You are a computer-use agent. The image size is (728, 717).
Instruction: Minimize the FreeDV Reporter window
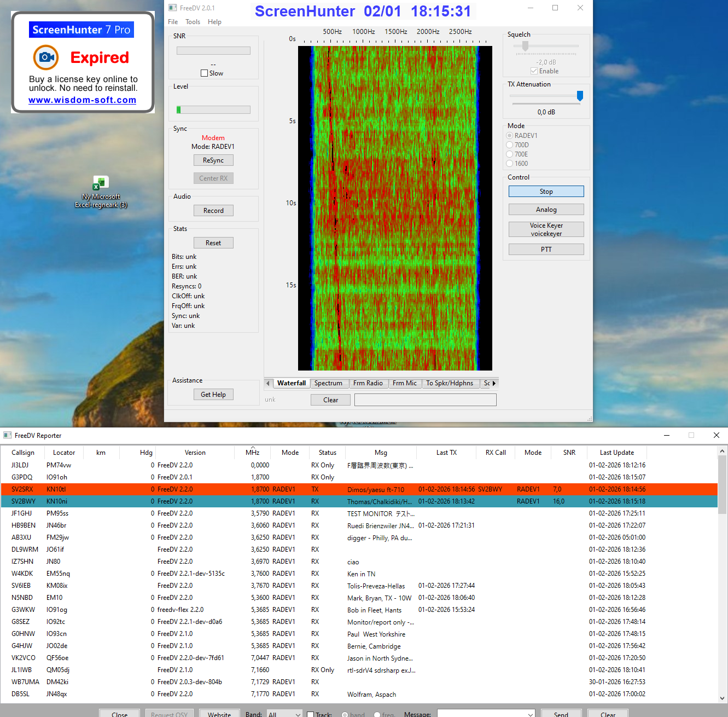(667, 435)
